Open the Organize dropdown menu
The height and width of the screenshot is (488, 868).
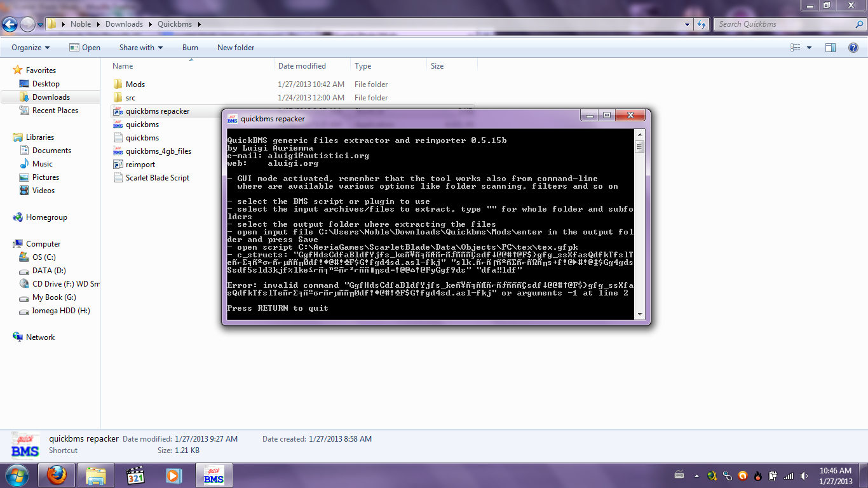(x=30, y=48)
